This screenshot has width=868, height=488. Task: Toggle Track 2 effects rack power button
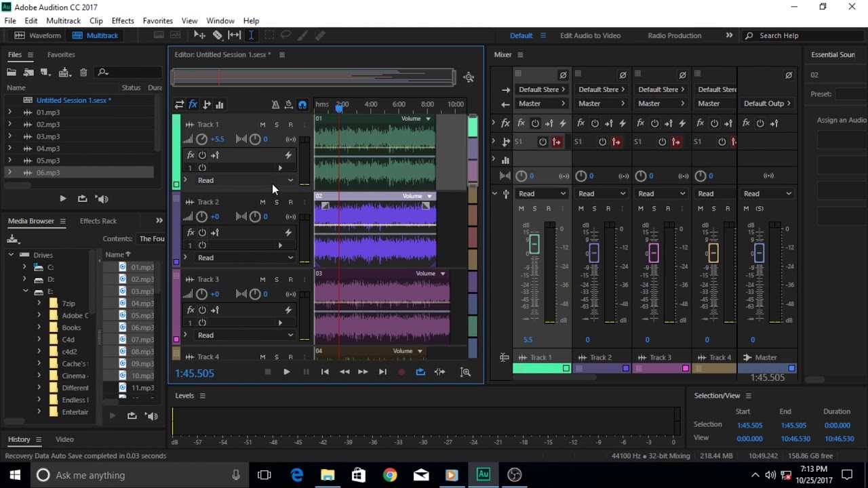[202, 232]
